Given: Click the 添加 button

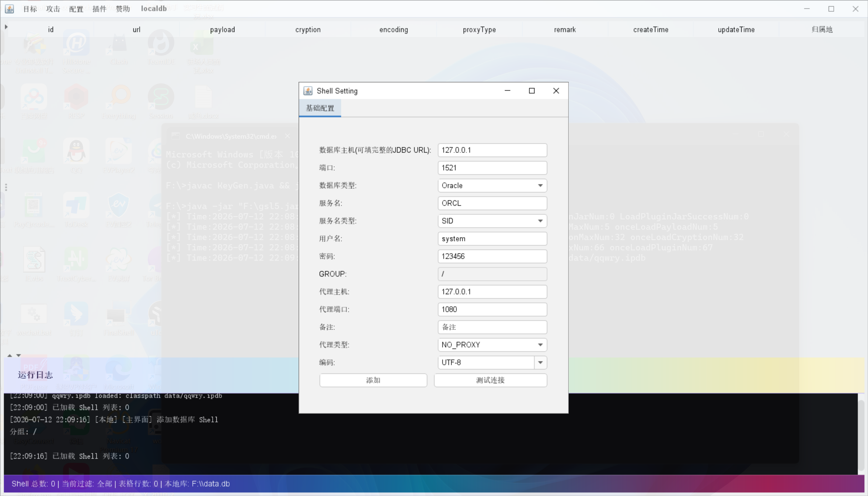Looking at the screenshot, I should click(373, 380).
